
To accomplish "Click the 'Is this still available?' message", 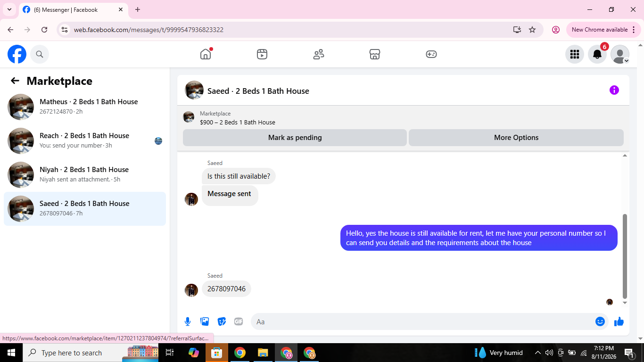I will coord(239,176).
